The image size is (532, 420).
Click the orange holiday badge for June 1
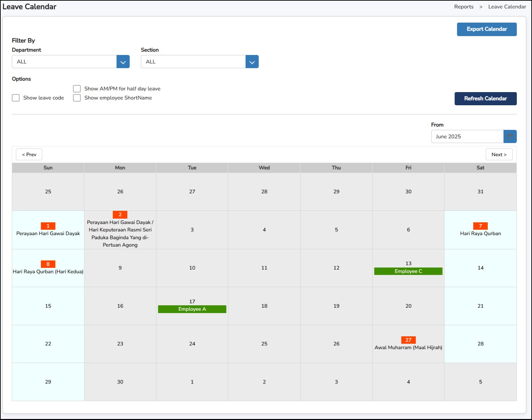click(x=48, y=226)
